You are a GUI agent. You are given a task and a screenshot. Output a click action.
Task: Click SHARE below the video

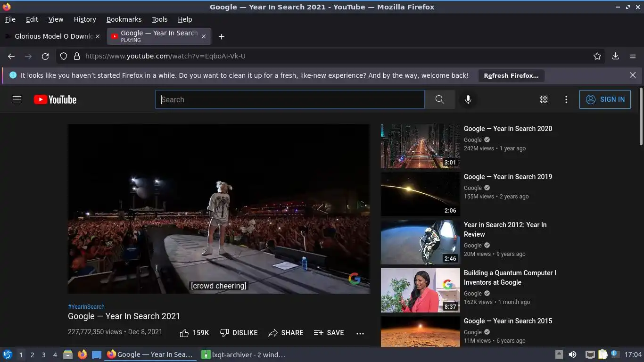point(286,333)
